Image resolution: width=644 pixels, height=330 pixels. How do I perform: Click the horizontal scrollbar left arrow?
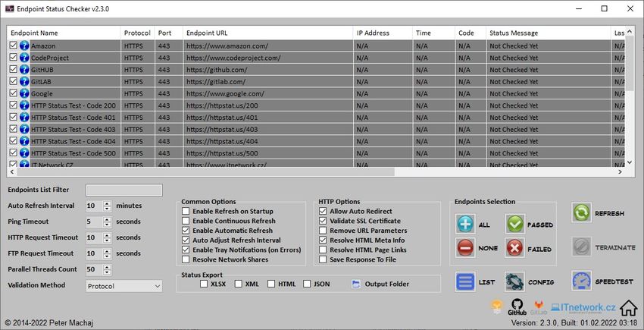(x=11, y=171)
